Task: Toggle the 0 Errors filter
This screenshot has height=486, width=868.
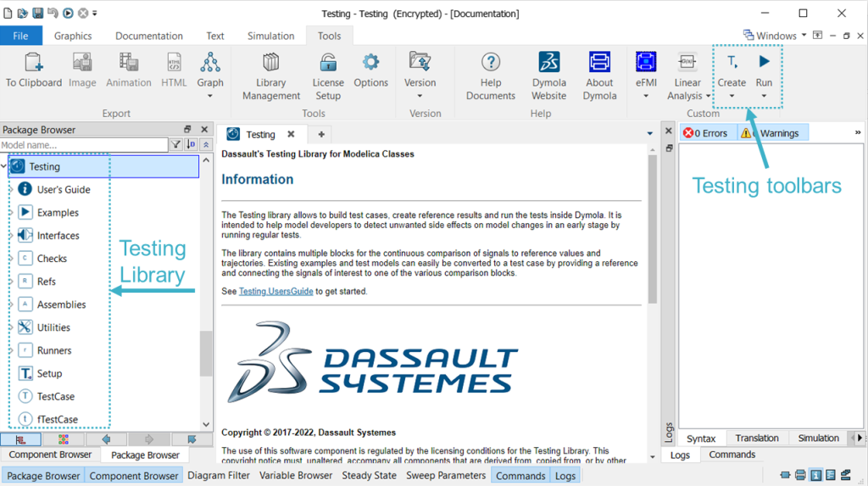Action: [x=706, y=133]
